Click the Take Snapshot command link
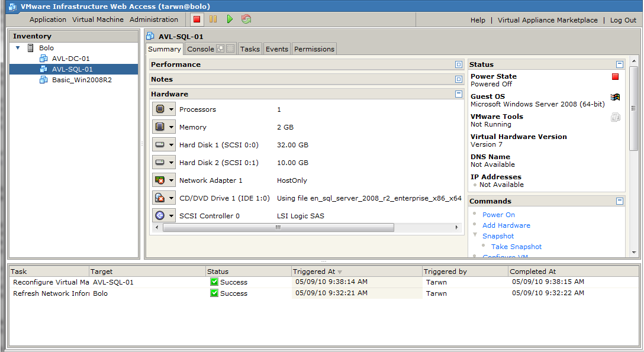This screenshot has height=352, width=644. (x=516, y=247)
